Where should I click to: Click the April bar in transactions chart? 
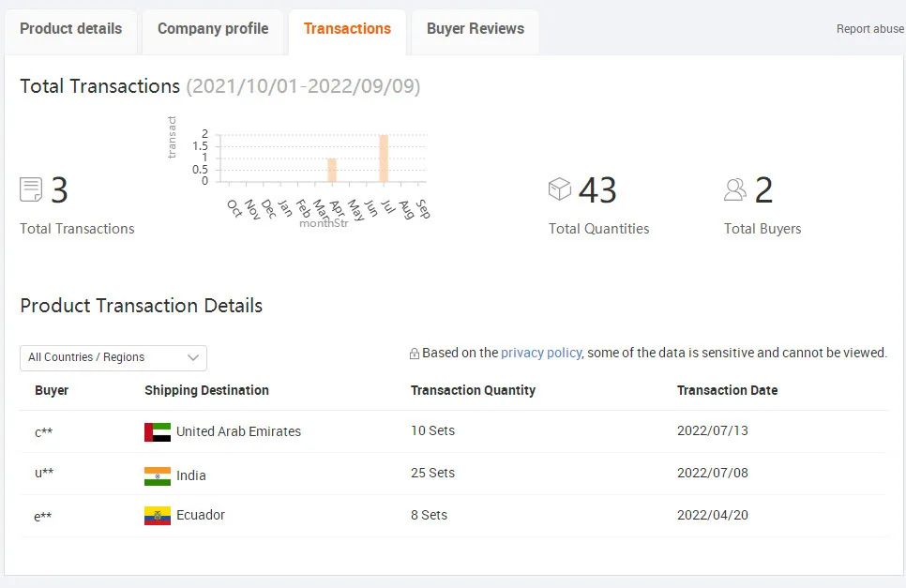click(331, 170)
